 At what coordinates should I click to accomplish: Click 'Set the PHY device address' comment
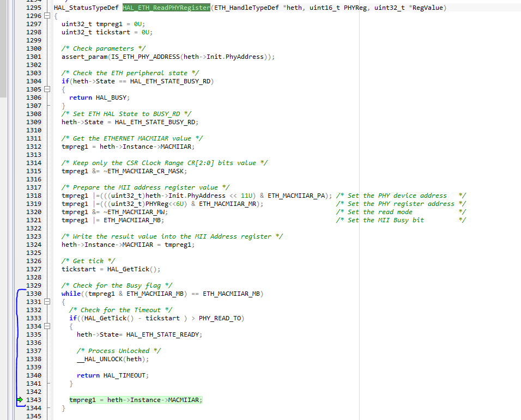(401, 196)
